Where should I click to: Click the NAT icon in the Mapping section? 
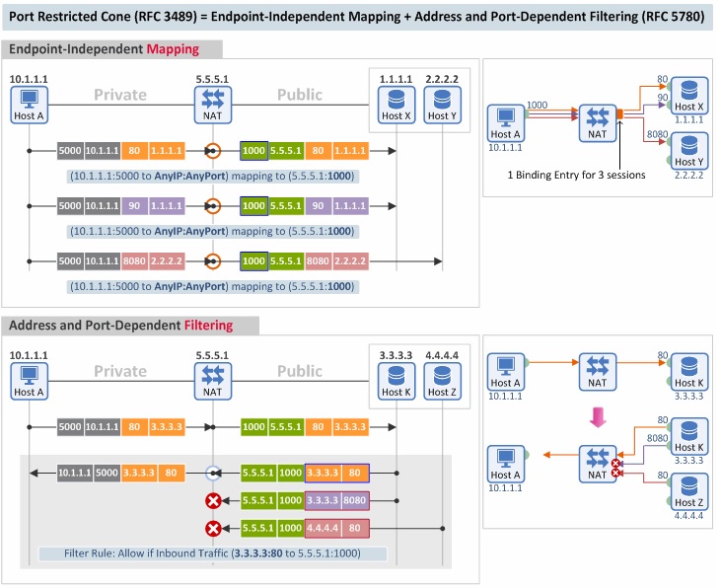[x=211, y=100]
